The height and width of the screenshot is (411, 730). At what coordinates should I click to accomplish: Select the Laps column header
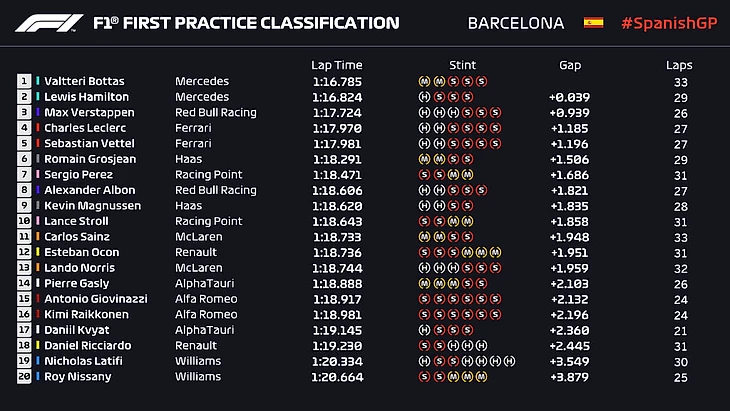pos(679,65)
